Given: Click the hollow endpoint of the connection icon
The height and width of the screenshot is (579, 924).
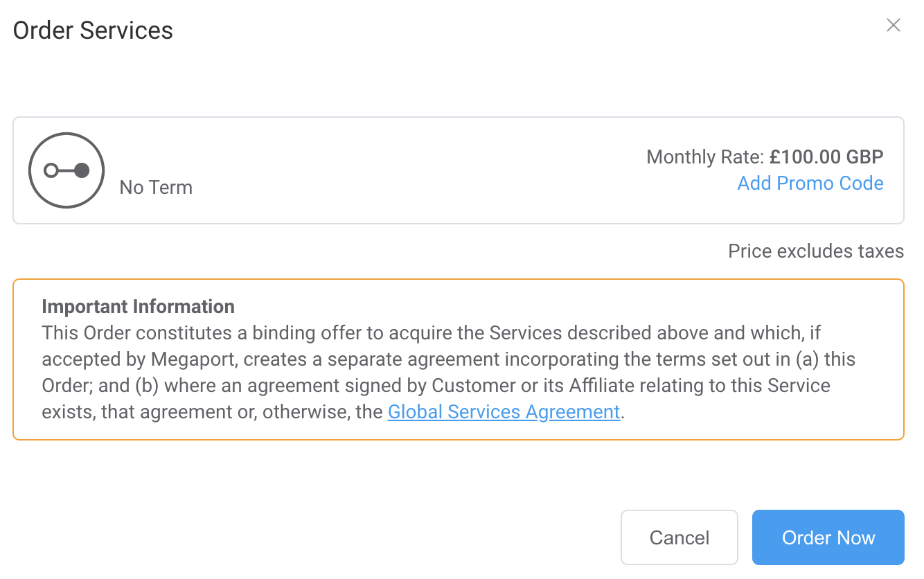Looking at the screenshot, I should pyautogui.click(x=51, y=170).
